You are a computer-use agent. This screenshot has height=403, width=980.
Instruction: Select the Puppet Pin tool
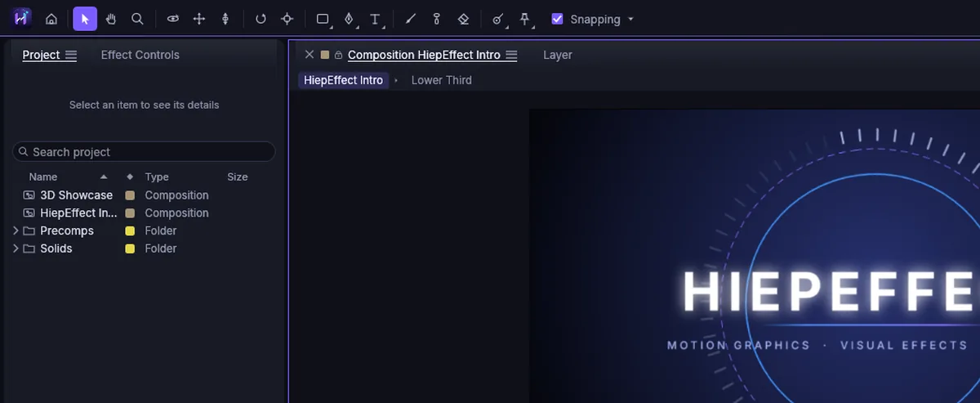(x=524, y=19)
